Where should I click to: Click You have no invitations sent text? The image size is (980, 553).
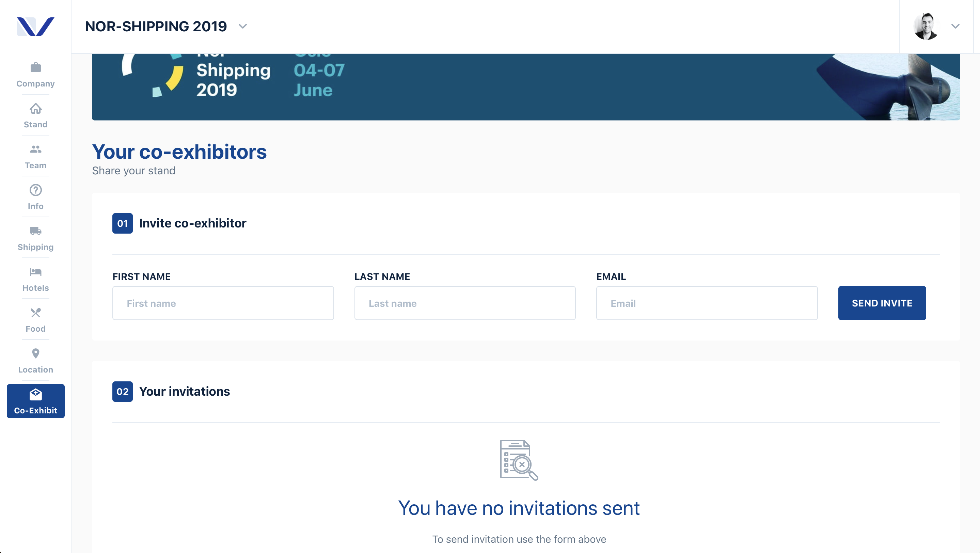tap(519, 508)
